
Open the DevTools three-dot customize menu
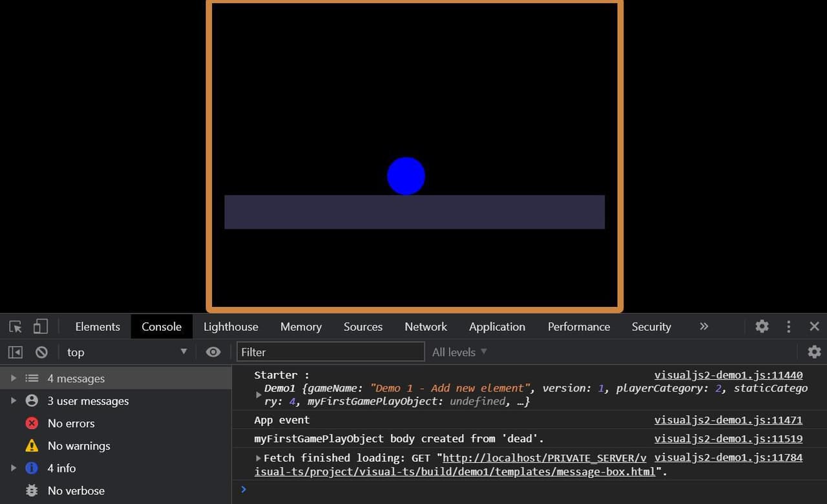(788, 326)
